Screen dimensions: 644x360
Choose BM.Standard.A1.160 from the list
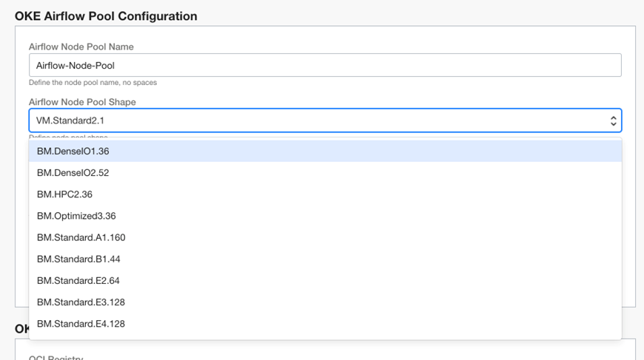(81, 237)
